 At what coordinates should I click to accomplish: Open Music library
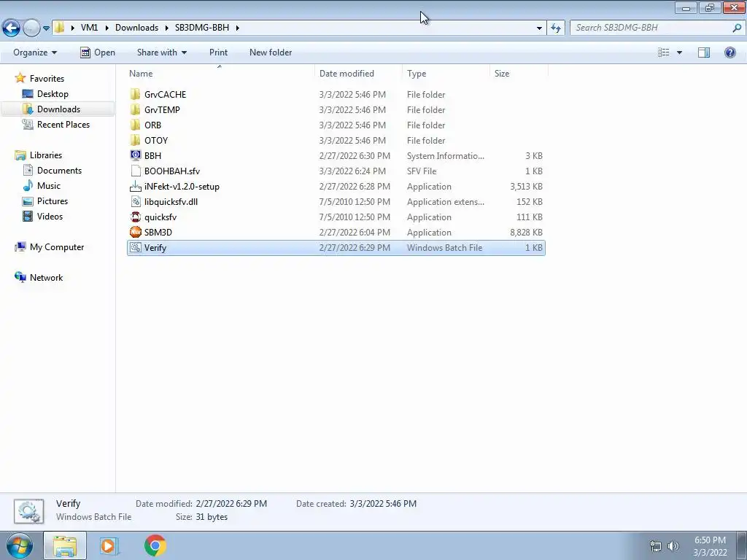pos(49,186)
